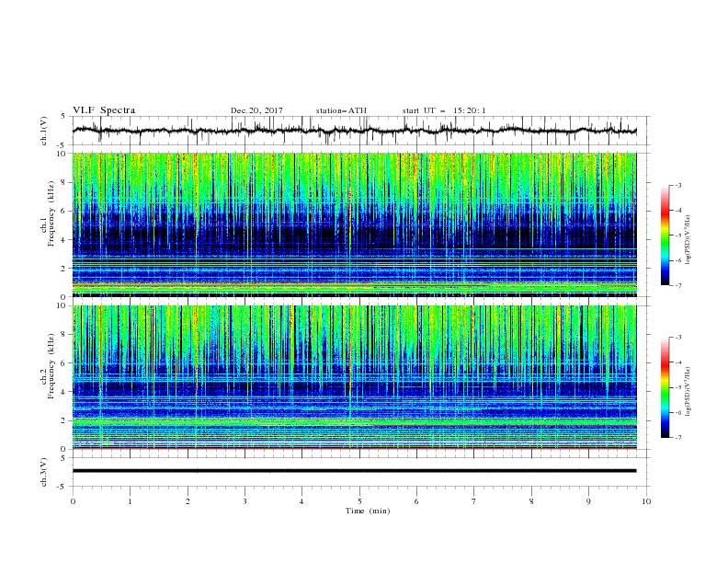The height and width of the screenshot is (563, 728).
Task: Click the ch.1 "Frequency (kHz)" axis label
Action: (51, 213)
